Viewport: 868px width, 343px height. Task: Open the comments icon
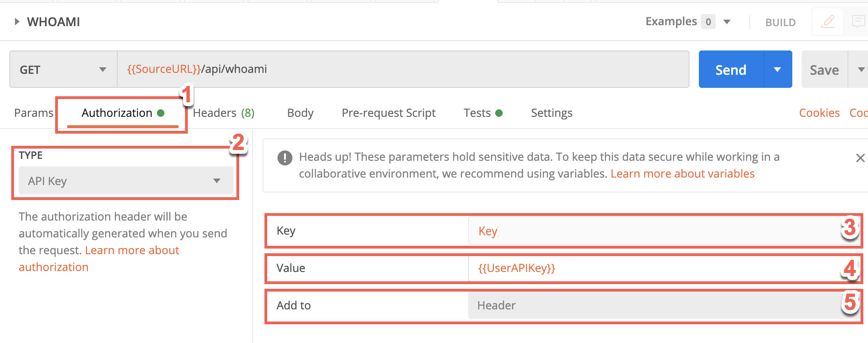(858, 21)
